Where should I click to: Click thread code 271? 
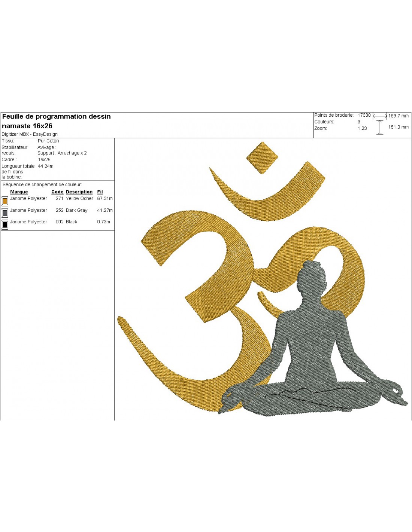pos(60,199)
